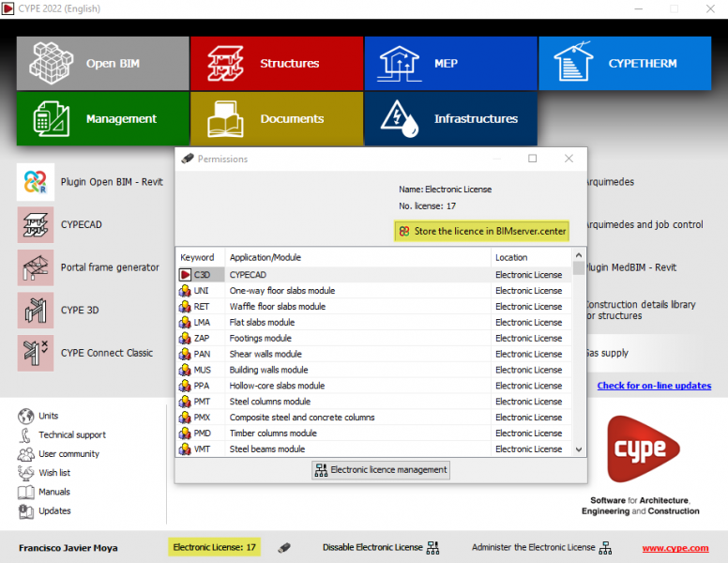Viewport: 728px width, 563px height.
Task: Click Store the licence in BIMserver.center
Action: [482, 231]
